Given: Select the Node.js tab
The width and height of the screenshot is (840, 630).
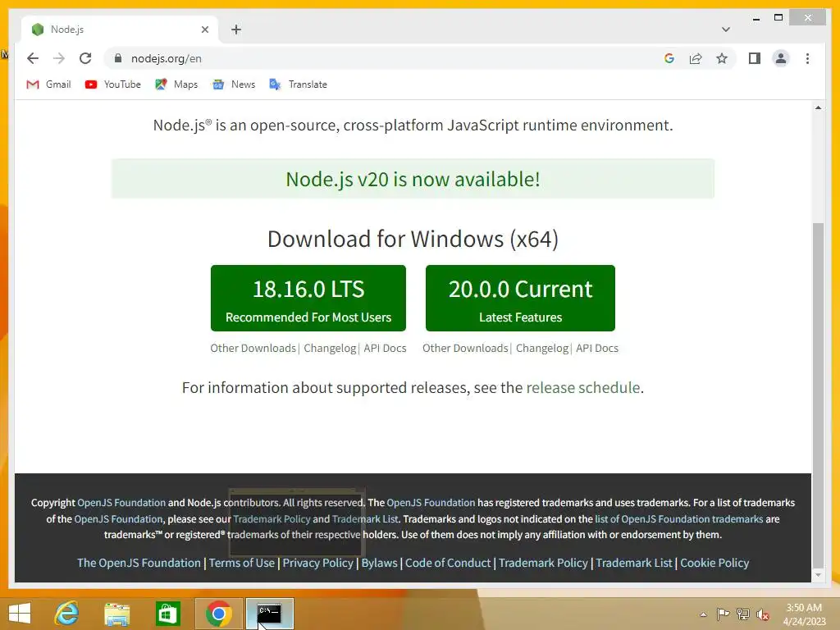Looking at the screenshot, I should click(120, 30).
